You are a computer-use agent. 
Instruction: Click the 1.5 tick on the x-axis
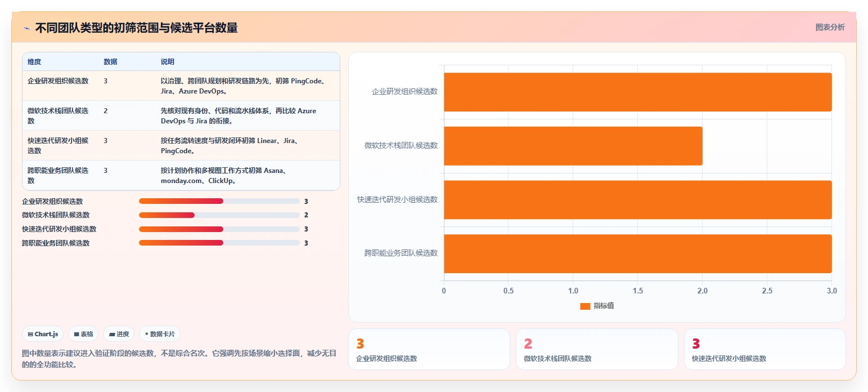click(x=638, y=291)
